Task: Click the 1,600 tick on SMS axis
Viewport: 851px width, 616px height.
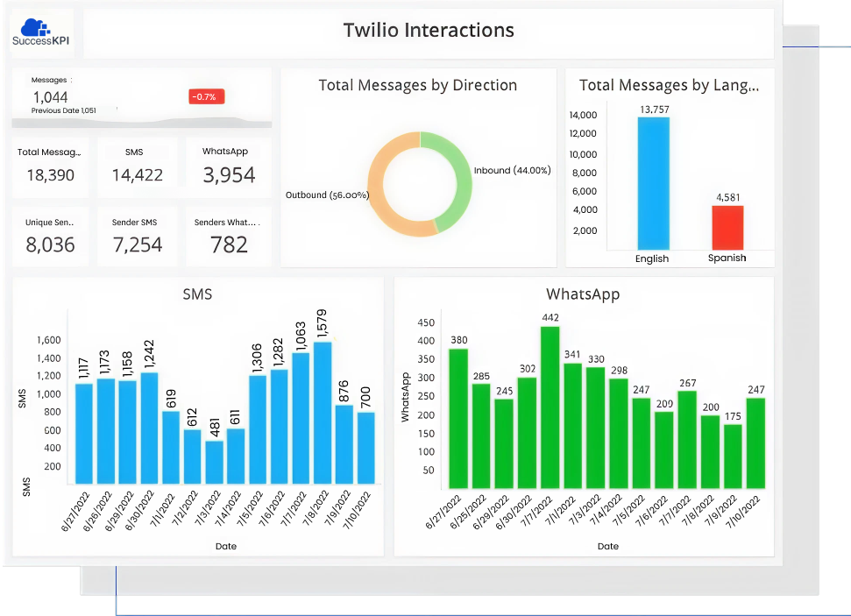Action: (49, 340)
